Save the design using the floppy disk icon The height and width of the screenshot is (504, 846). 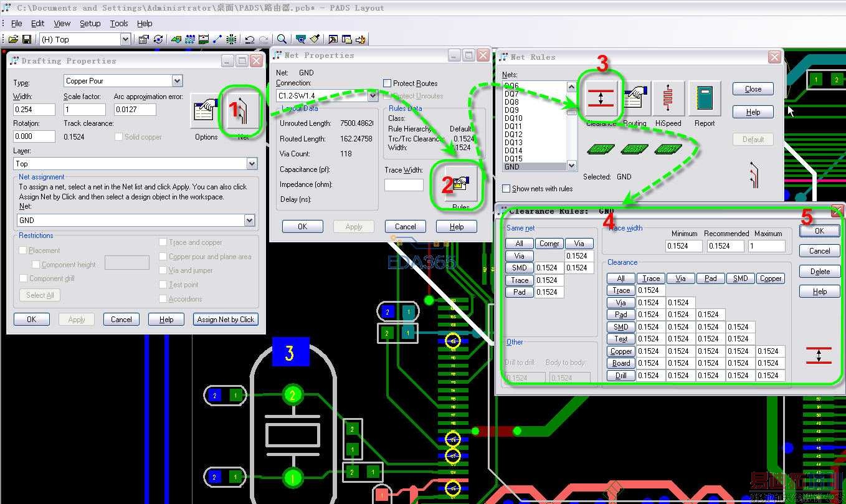coord(27,39)
